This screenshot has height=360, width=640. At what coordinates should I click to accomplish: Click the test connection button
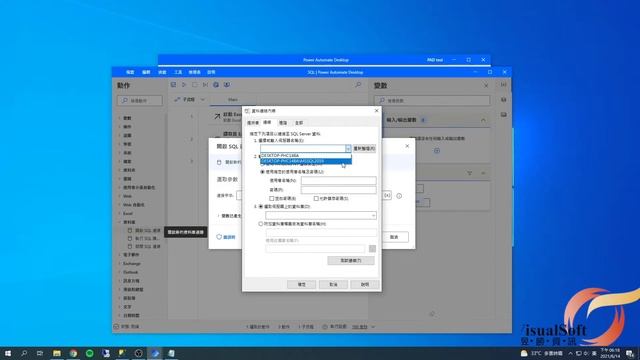point(351,260)
